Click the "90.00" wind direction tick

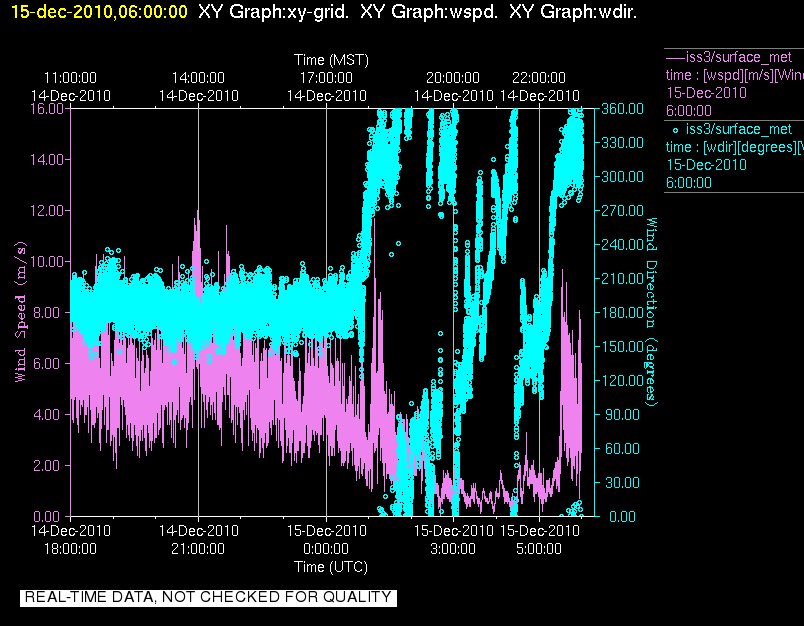point(622,414)
